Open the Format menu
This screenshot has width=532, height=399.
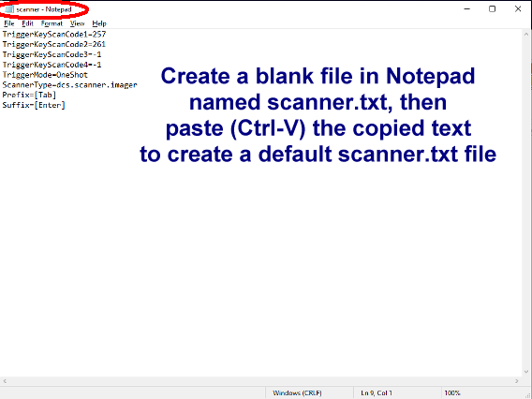52,23
